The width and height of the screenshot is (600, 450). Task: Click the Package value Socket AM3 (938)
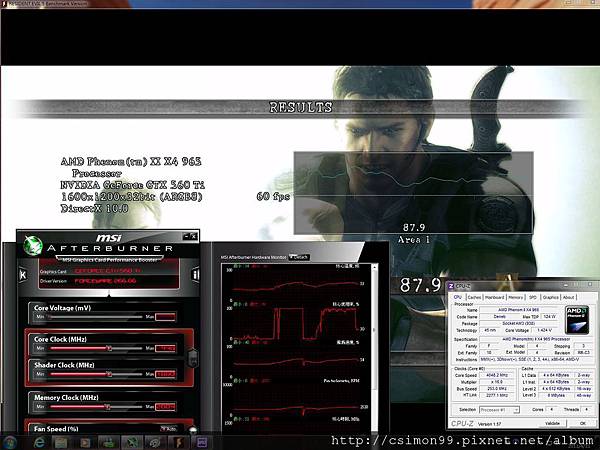(x=518, y=323)
